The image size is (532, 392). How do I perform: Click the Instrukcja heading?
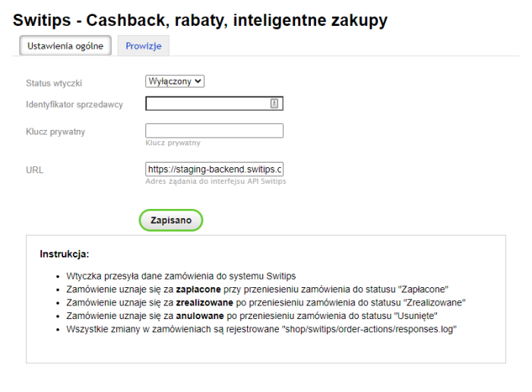click(65, 254)
